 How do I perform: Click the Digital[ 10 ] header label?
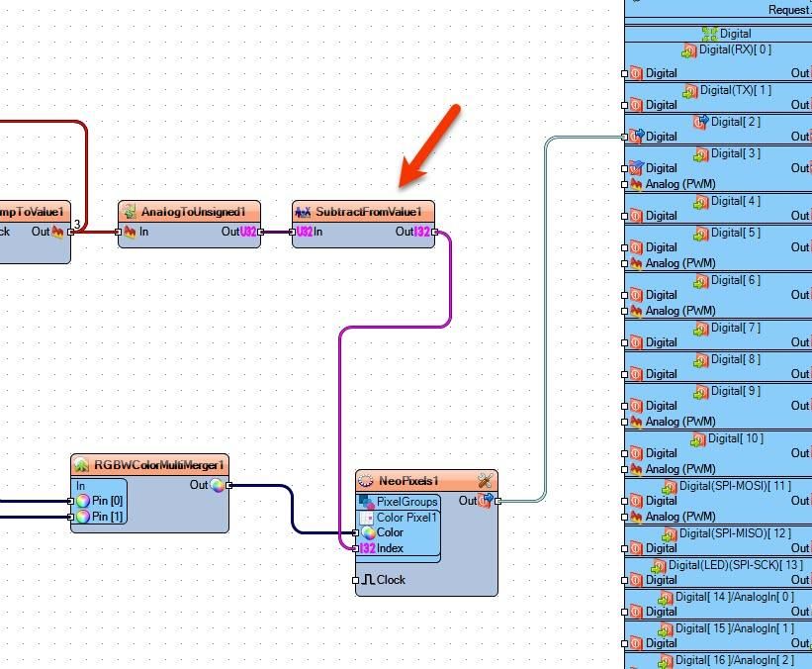point(736,438)
